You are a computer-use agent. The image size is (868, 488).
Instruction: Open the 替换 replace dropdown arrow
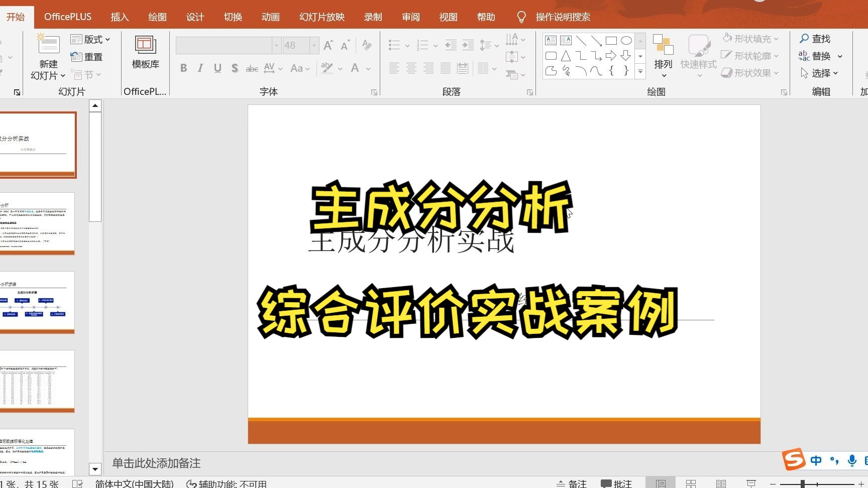[x=840, y=56]
